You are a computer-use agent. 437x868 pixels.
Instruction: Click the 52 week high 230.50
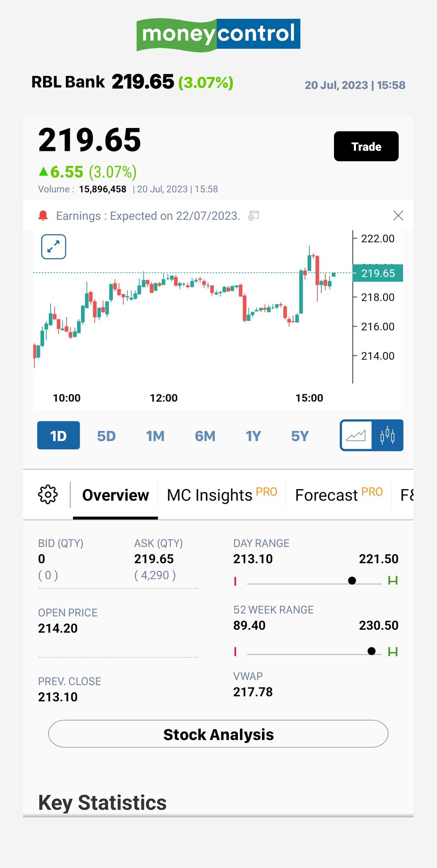(x=379, y=625)
